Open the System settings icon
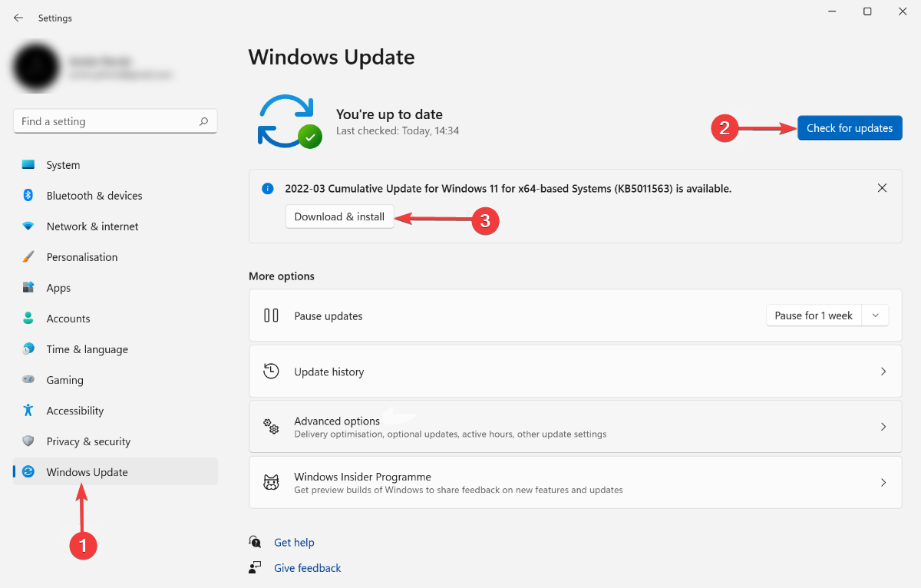The width and height of the screenshot is (921, 588). pyautogui.click(x=29, y=164)
